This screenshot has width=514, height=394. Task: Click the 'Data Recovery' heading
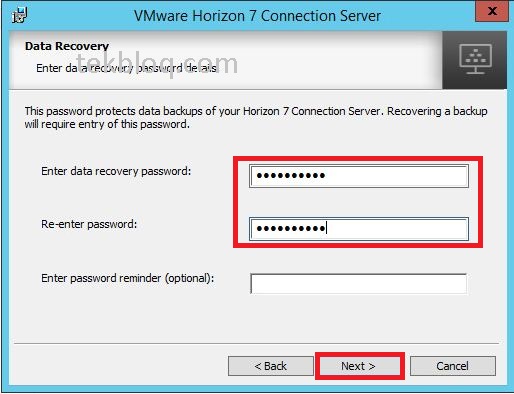(x=67, y=46)
